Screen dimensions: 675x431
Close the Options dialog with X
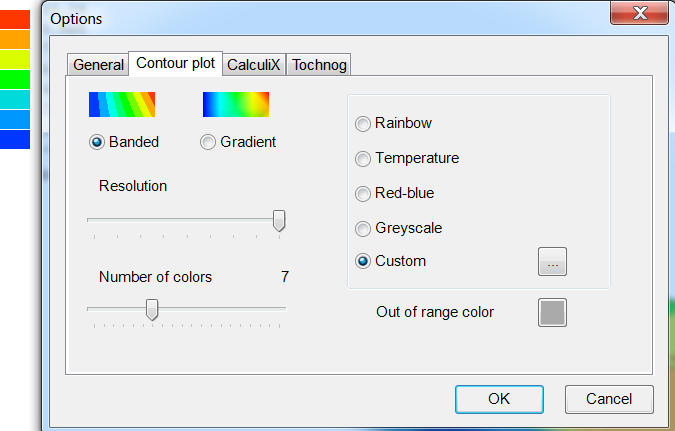[x=639, y=13]
